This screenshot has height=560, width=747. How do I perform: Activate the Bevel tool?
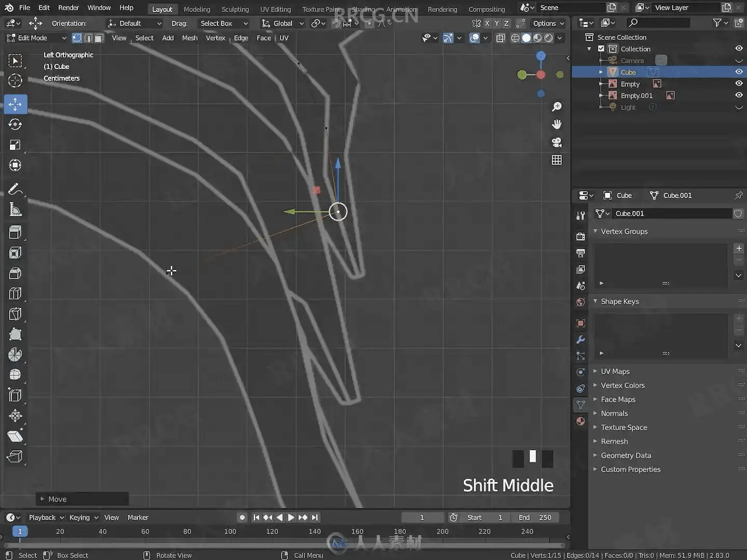pos(15,273)
